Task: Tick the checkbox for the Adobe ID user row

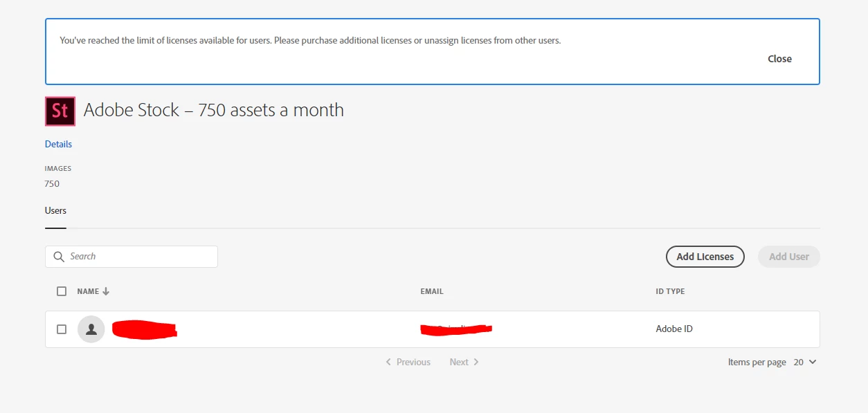Action: coord(62,329)
